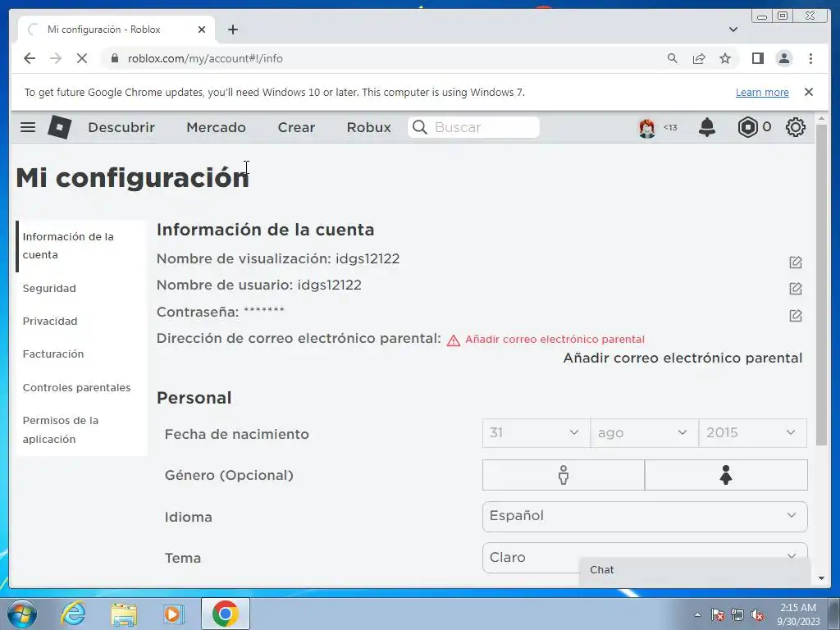Open Descubrir in the navigation

pyautogui.click(x=121, y=127)
